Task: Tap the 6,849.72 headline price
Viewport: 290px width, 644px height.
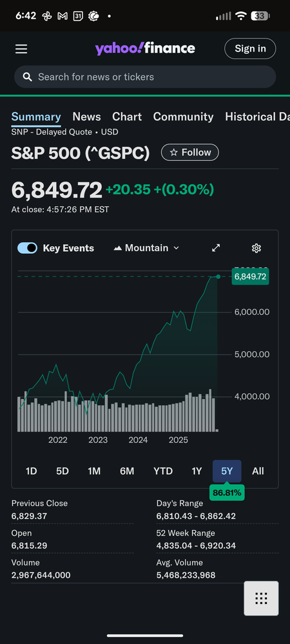Action: coord(57,190)
